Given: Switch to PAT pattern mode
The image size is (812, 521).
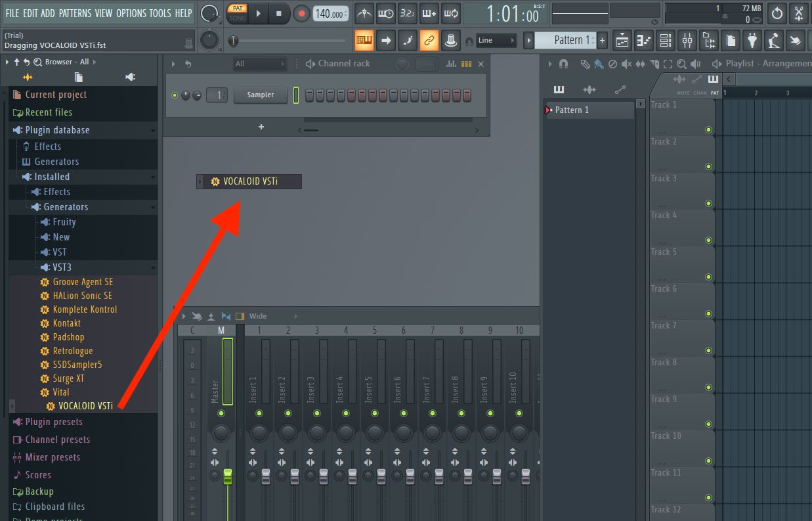Looking at the screenshot, I should coord(238,8).
